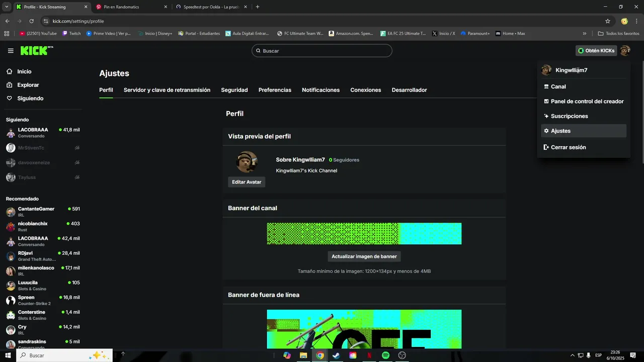Viewport: 644px width, 362px height.
Task: Switch to the Perfil tab
Action: [106, 90]
